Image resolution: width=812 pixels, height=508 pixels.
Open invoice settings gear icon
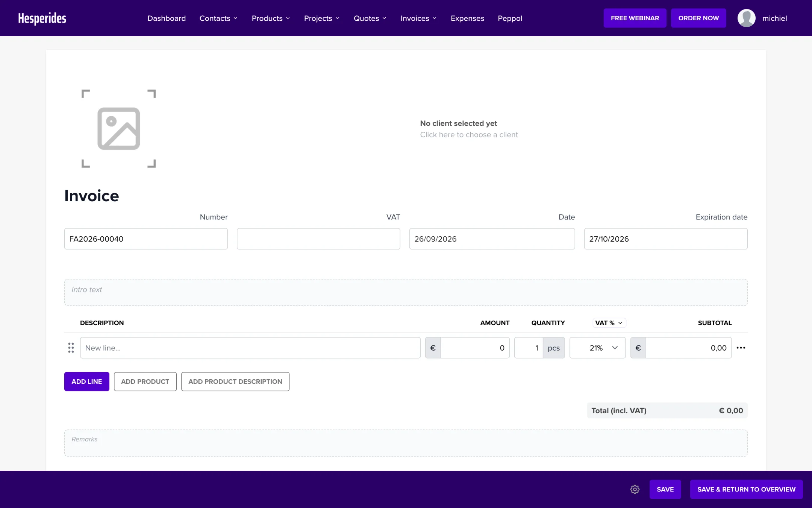(x=635, y=489)
